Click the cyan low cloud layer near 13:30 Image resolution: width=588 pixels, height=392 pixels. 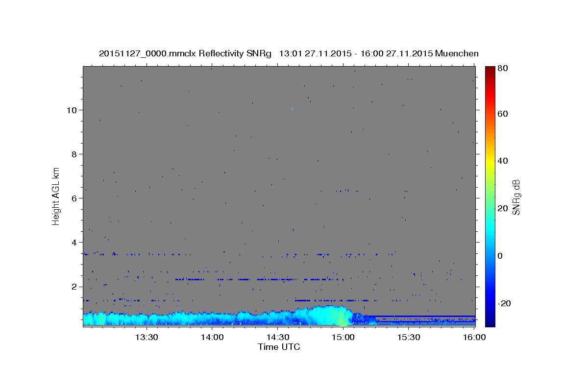(146, 319)
